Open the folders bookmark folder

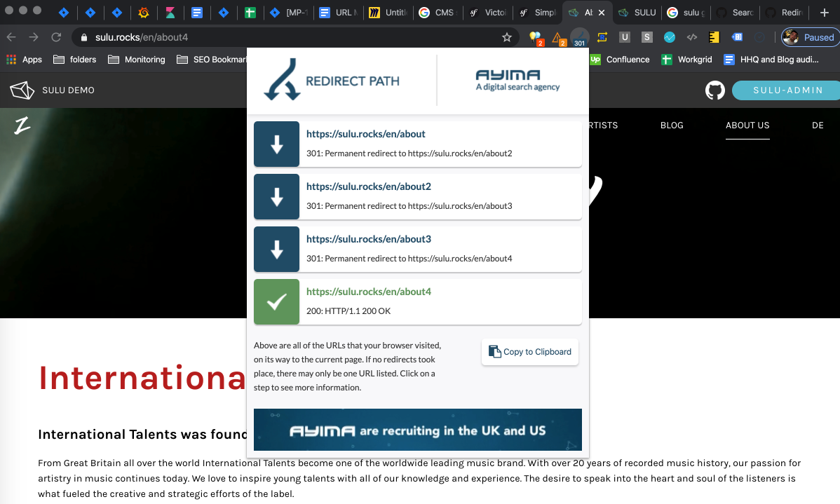pyautogui.click(x=75, y=60)
